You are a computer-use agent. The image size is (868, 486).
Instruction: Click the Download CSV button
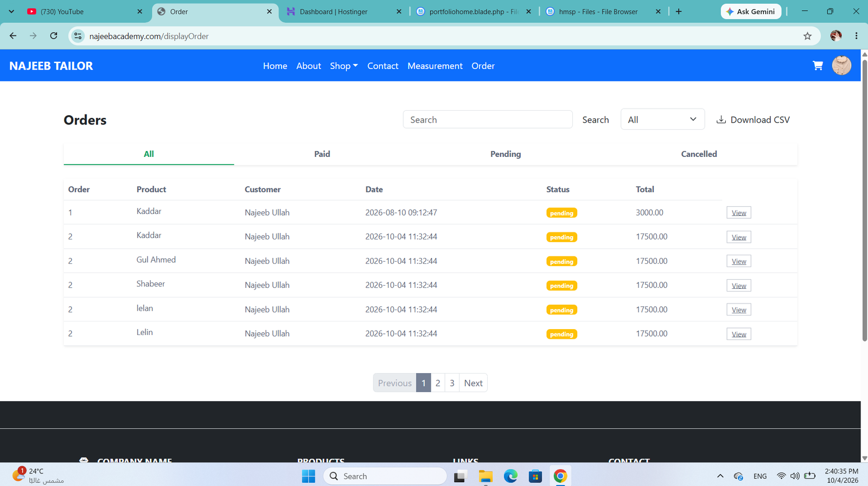point(753,119)
